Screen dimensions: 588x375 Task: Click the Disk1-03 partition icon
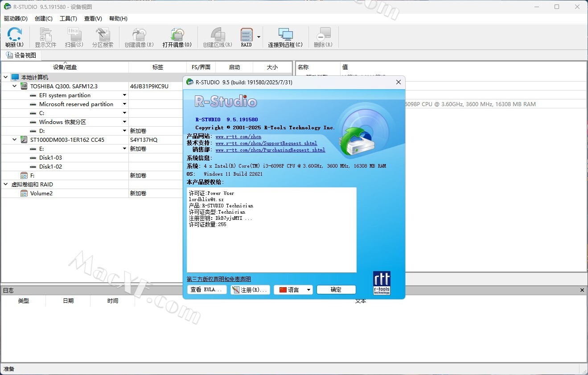point(33,158)
